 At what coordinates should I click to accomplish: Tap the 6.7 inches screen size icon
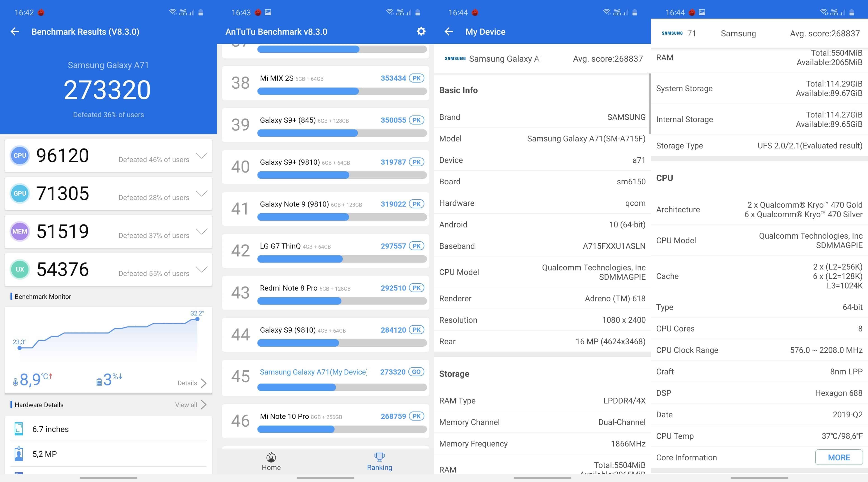19,429
